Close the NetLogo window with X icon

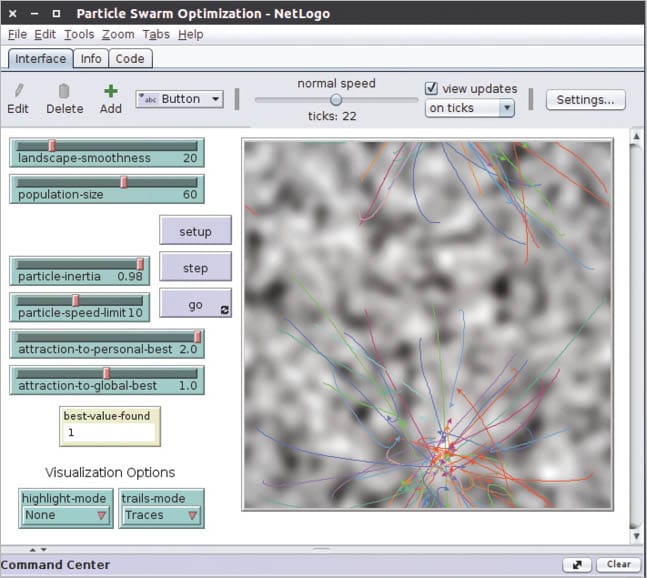10,14
